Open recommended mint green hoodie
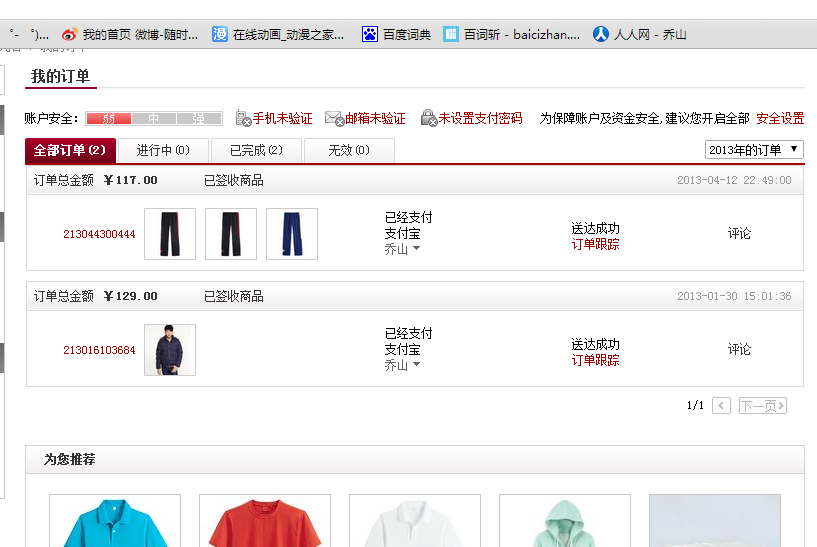 pos(565,520)
